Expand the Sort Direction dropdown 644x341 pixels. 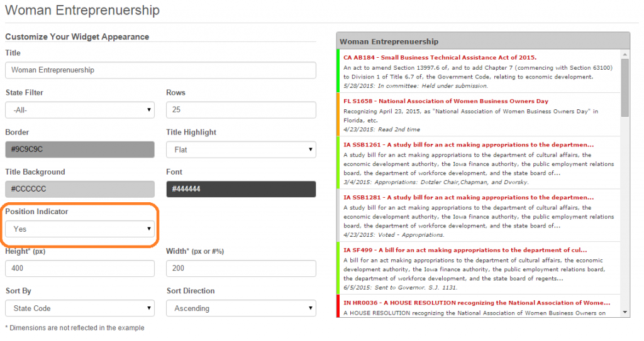click(241, 308)
